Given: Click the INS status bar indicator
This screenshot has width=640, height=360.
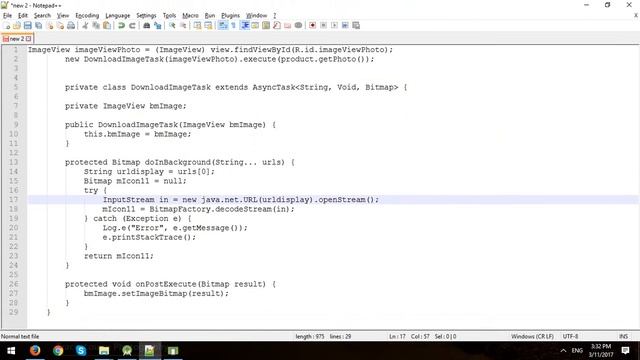Looking at the screenshot, I should pyautogui.click(x=623, y=336).
